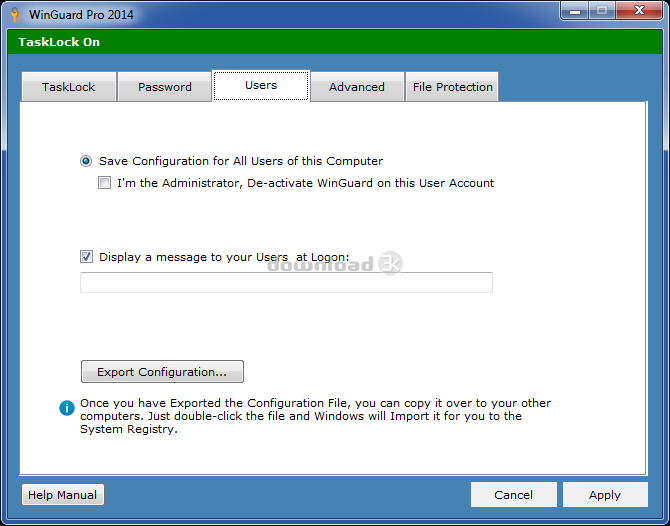Click the maximize button in title bar
The width and height of the screenshot is (670, 526).
[x=602, y=11]
